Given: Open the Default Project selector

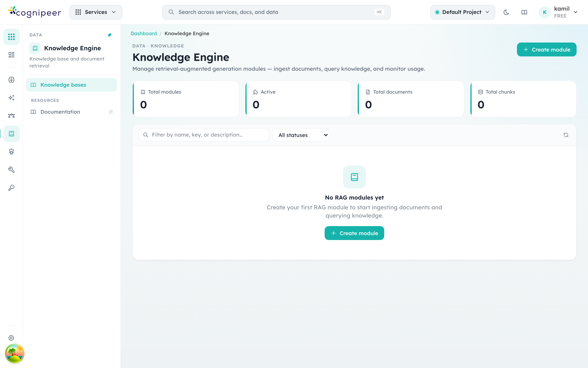Looking at the screenshot, I should coord(463,12).
